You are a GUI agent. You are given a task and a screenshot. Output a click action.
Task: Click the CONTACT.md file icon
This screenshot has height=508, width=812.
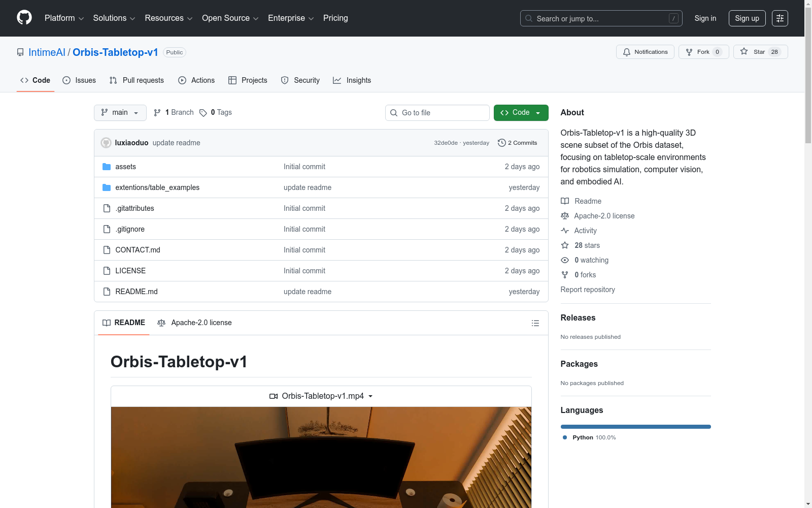[107, 250]
